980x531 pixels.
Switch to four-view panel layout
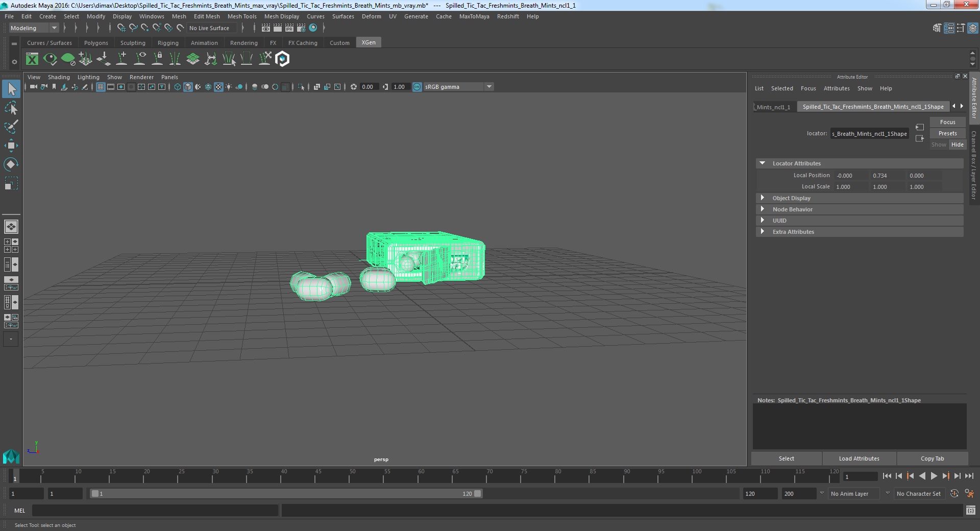(x=11, y=246)
